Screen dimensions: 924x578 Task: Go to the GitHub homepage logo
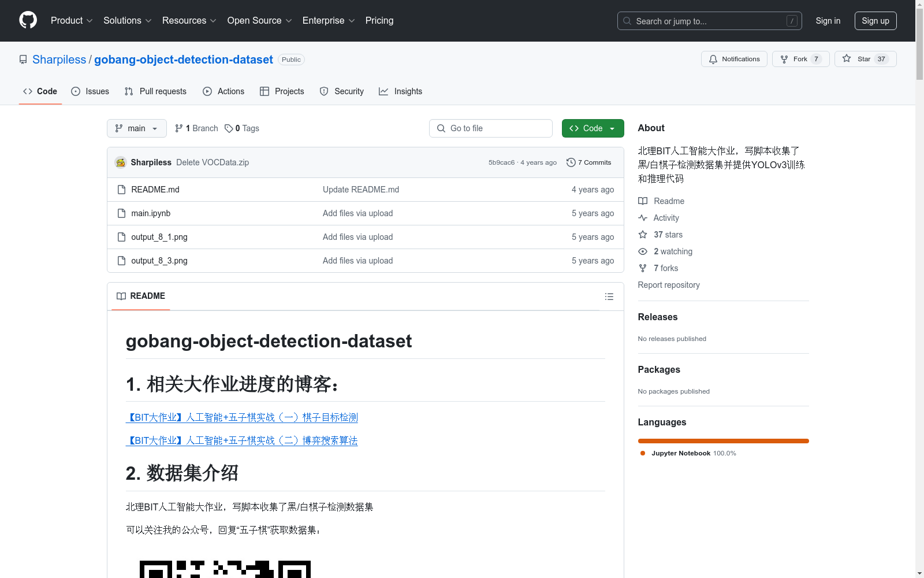click(28, 20)
